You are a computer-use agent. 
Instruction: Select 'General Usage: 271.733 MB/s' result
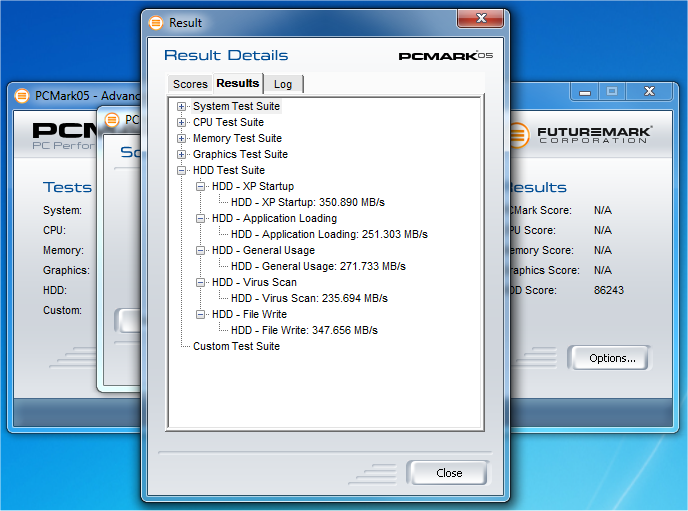point(319,267)
